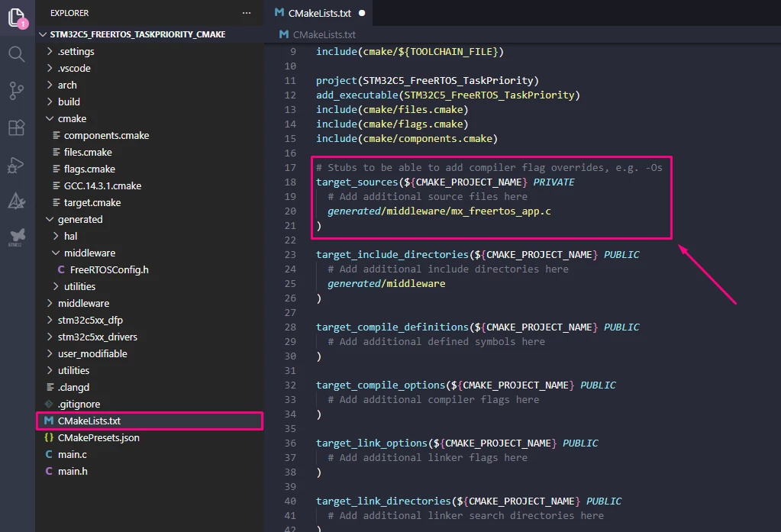Click the unsaved dot on CMakeLists.txt tab
This screenshot has height=532, width=781.
(362, 13)
